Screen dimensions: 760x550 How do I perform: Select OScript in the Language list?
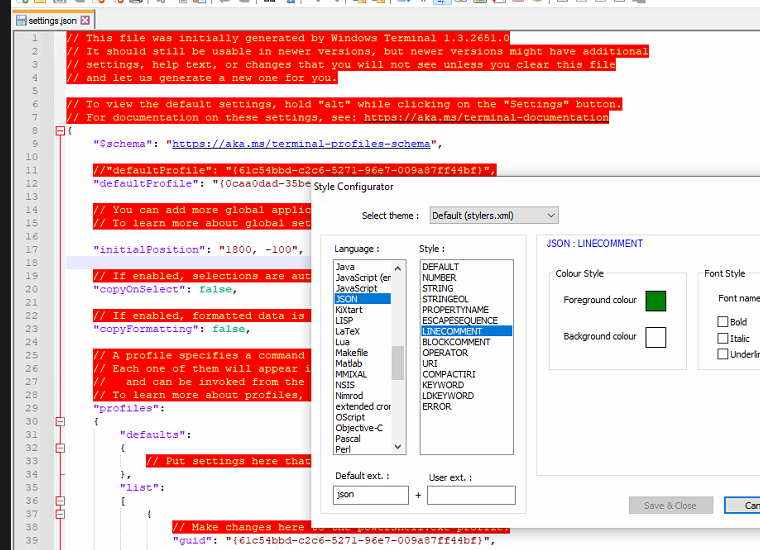tap(350, 417)
